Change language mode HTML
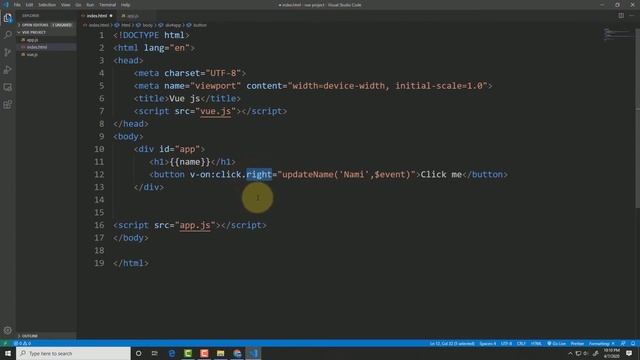 (x=536, y=344)
